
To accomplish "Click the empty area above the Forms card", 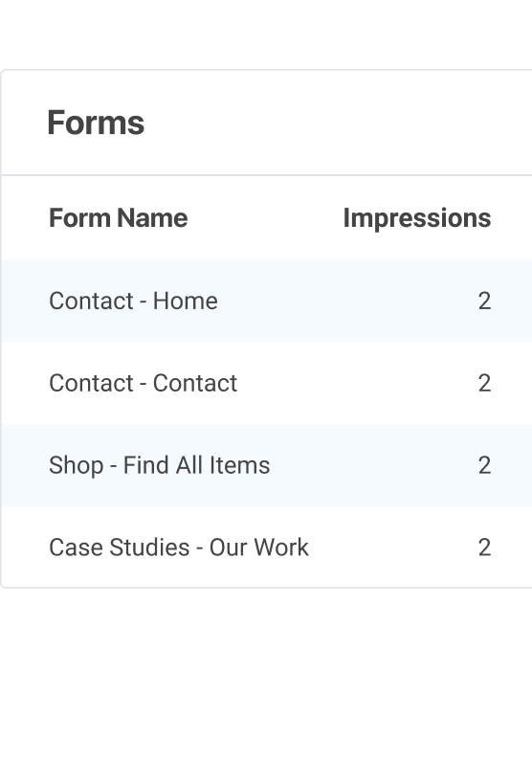I will coord(266,34).
